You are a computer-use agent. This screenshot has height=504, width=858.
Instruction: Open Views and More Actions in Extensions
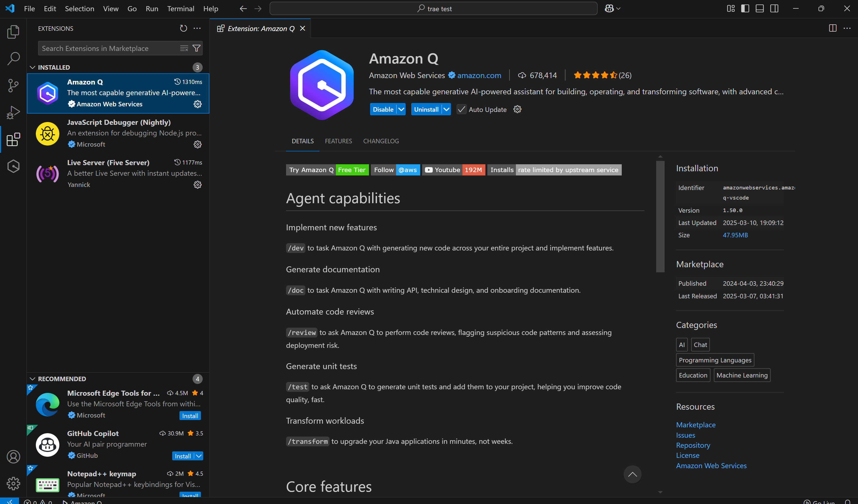197,28
